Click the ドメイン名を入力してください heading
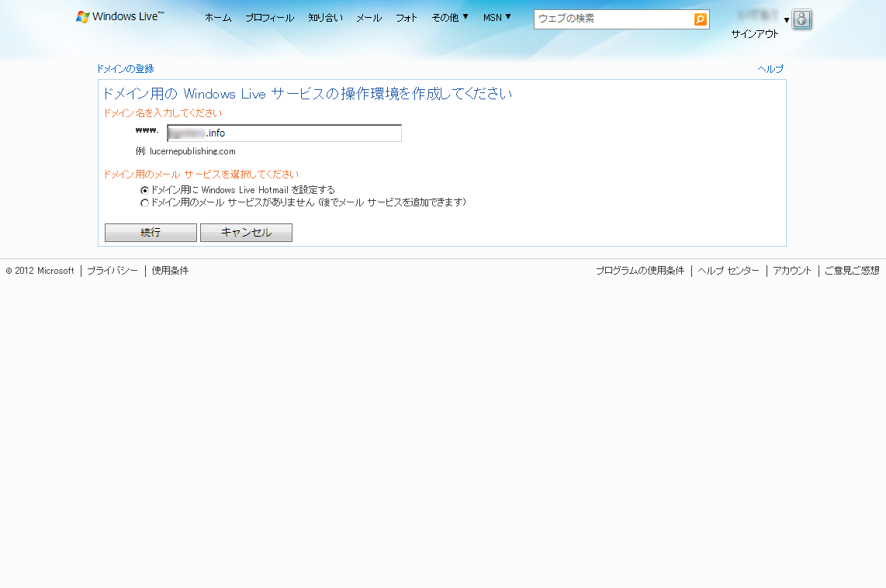Screen dimensions: 886x588 click(163, 113)
